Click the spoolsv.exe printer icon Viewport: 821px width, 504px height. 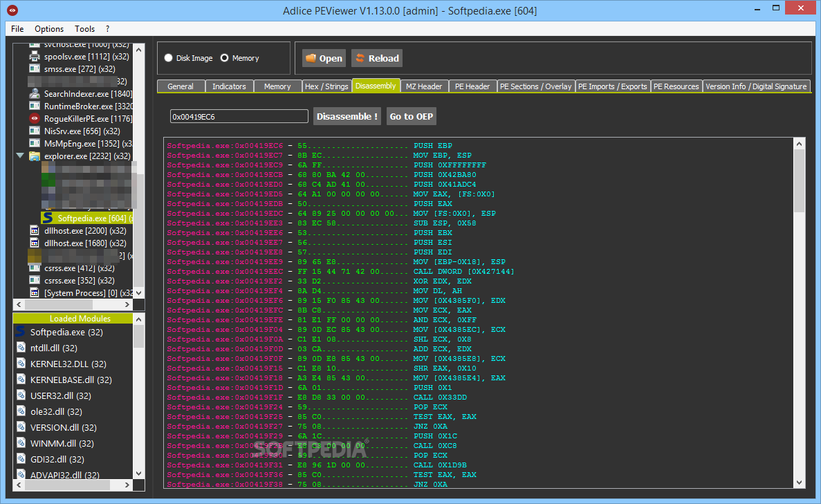(x=35, y=56)
